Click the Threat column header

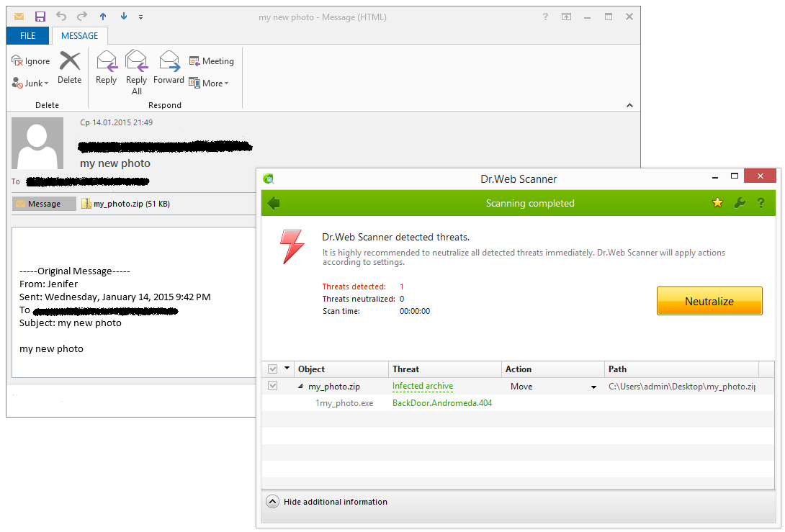[x=444, y=369]
